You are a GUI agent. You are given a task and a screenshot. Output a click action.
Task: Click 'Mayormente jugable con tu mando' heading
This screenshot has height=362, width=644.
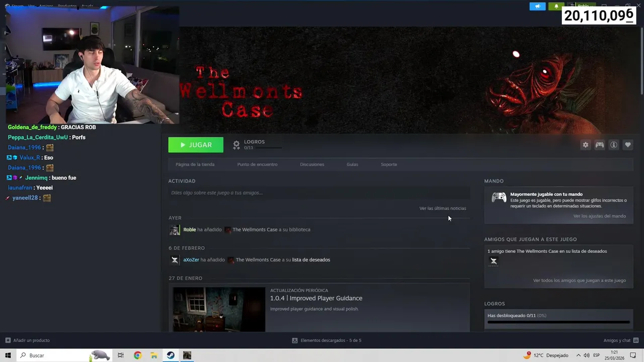[x=546, y=195]
